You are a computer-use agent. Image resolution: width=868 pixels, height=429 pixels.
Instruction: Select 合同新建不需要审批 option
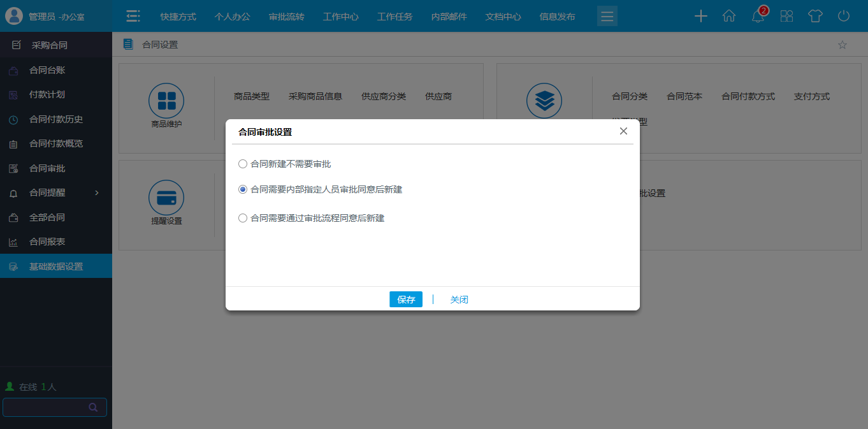(243, 164)
